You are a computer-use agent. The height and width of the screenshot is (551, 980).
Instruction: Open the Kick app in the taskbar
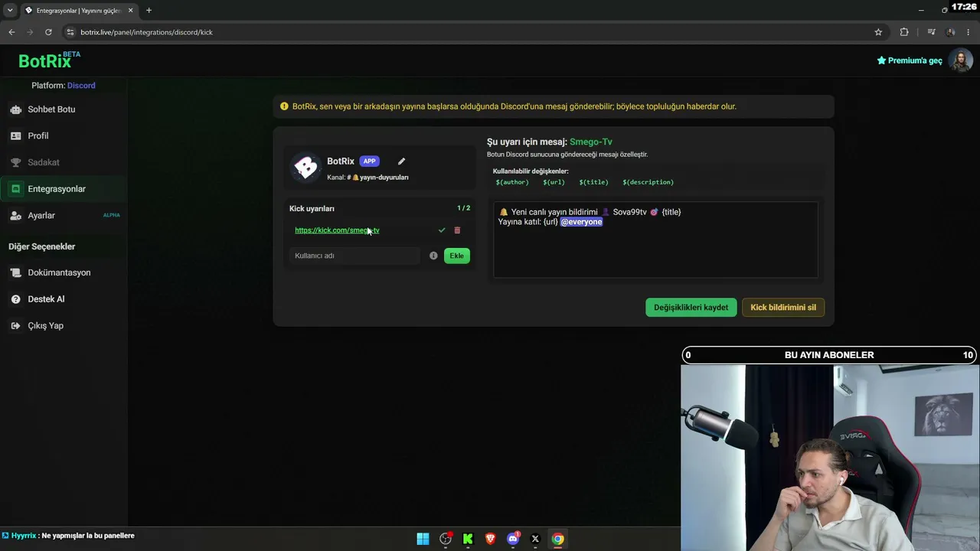tap(468, 539)
